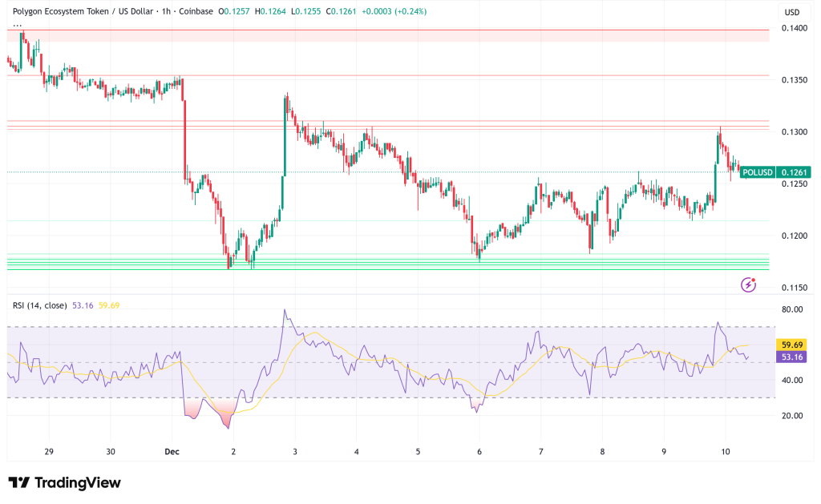The image size is (821, 504).
Task: Click the 6 date label on time axis
Action: tap(479, 452)
